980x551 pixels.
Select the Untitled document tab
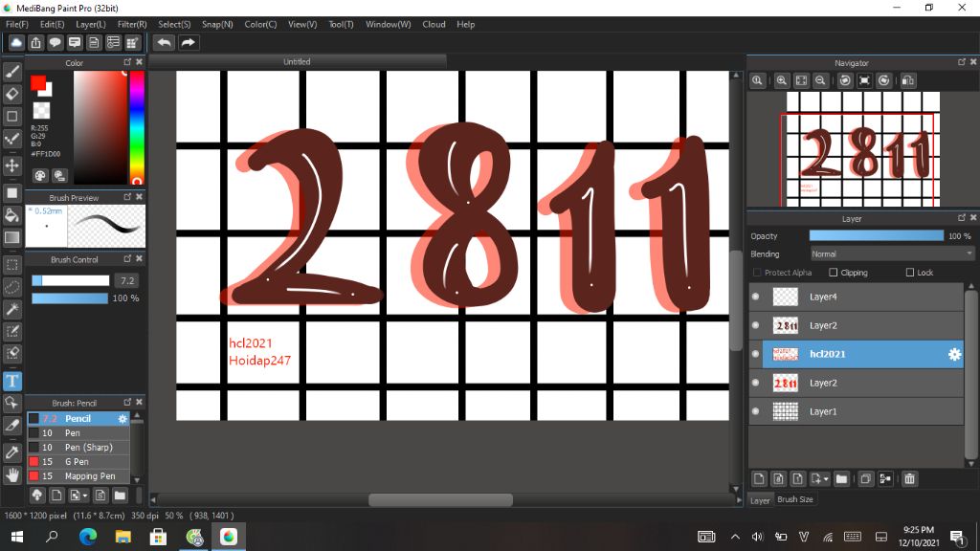pyautogui.click(x=297, y=61)
